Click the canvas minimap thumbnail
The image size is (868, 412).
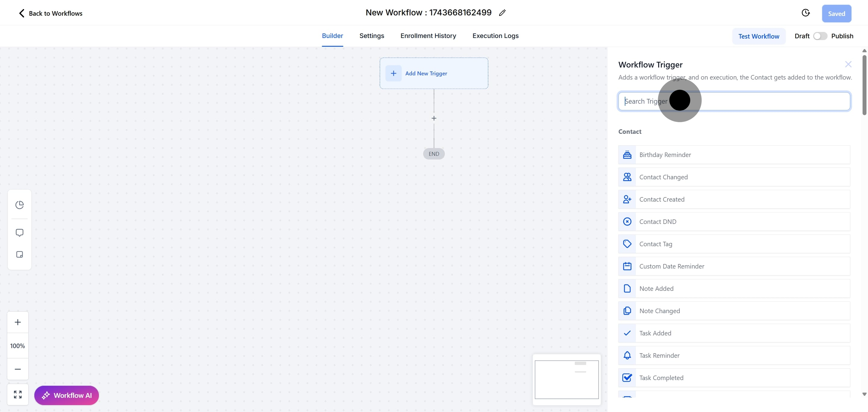pos(566,379)
